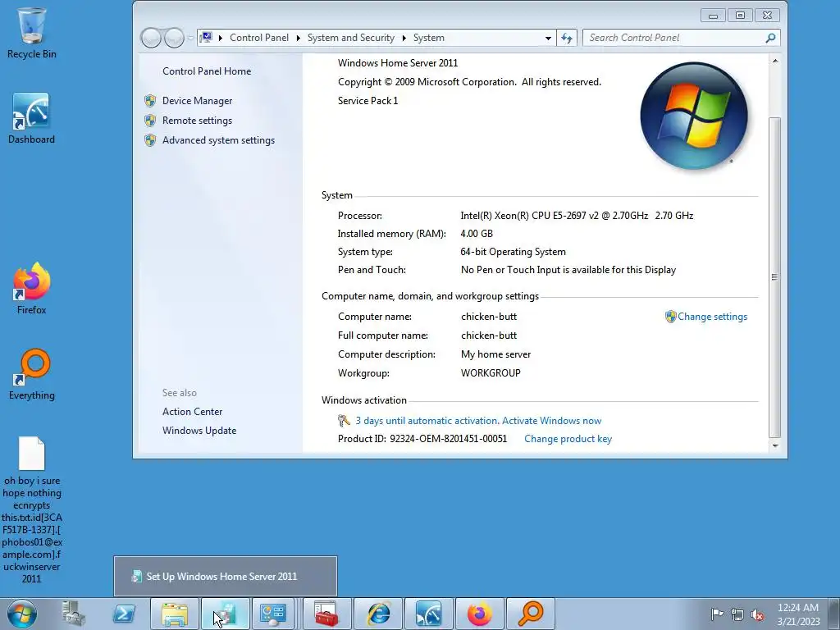Expand the arrow after System and Security
This screenshot has width=840, height=630.
404,38
